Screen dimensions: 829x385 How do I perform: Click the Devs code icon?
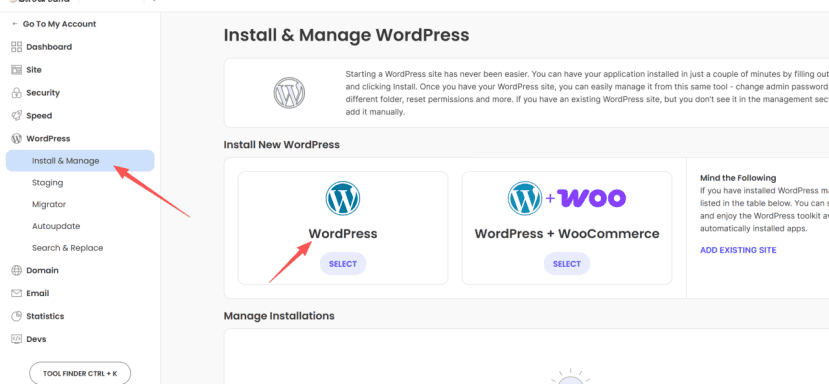[16, 339]
